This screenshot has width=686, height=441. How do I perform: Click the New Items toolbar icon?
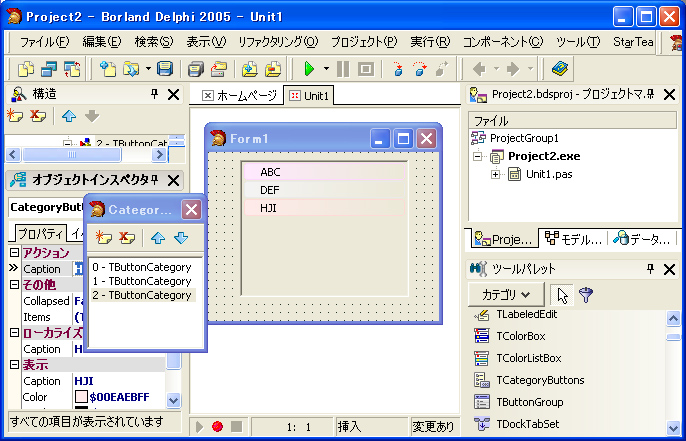(108, 69)
